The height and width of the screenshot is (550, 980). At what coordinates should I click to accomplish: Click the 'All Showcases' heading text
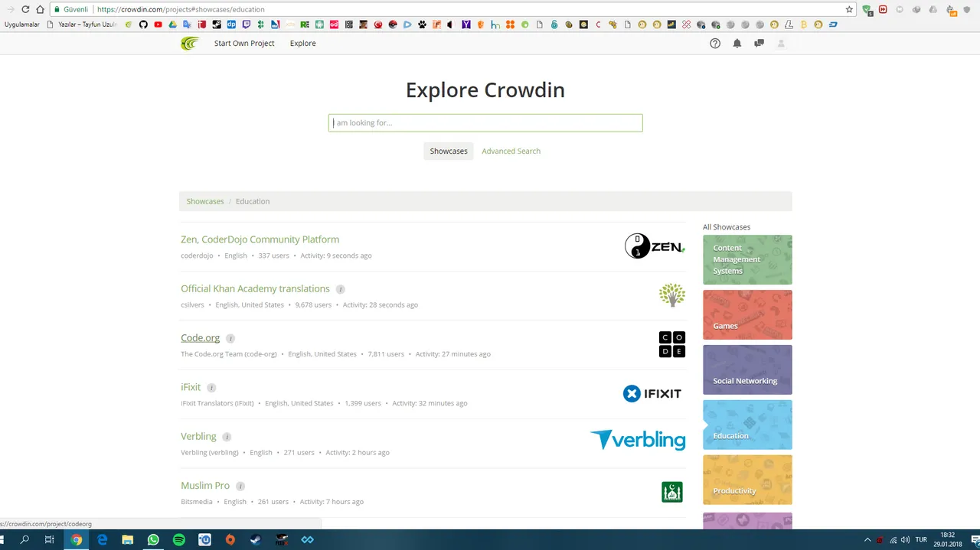(x=727, y=227)
